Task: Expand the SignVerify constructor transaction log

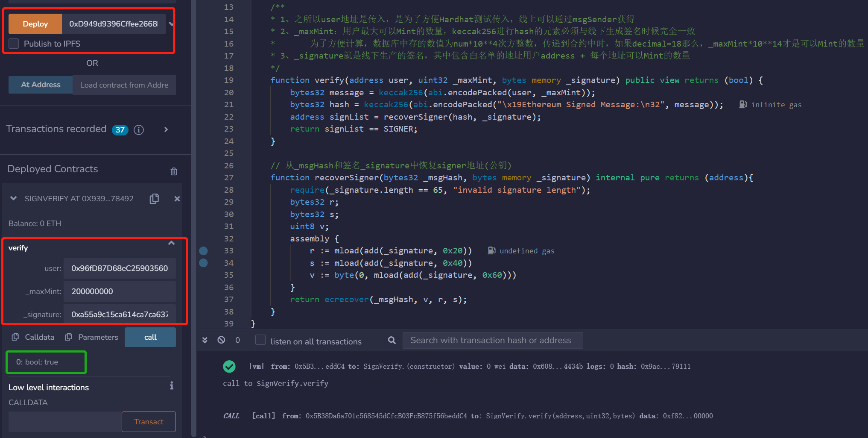Action: coord(470,366)
